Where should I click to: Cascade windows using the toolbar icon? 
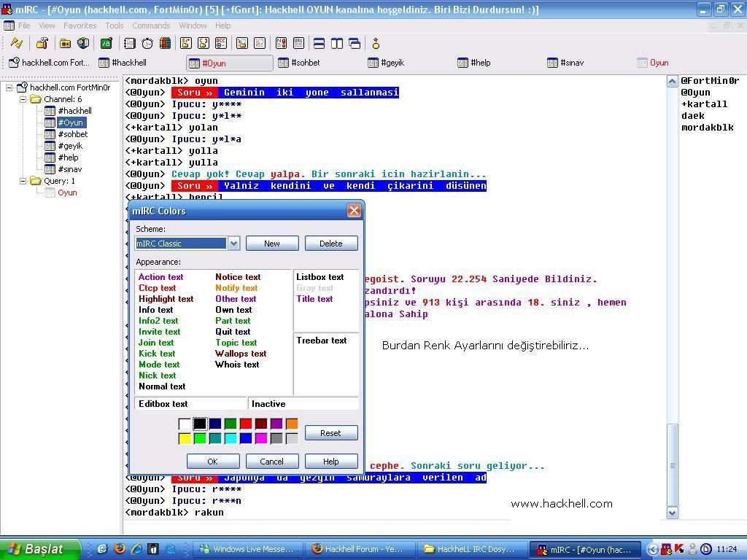click(x=355, y=43)
